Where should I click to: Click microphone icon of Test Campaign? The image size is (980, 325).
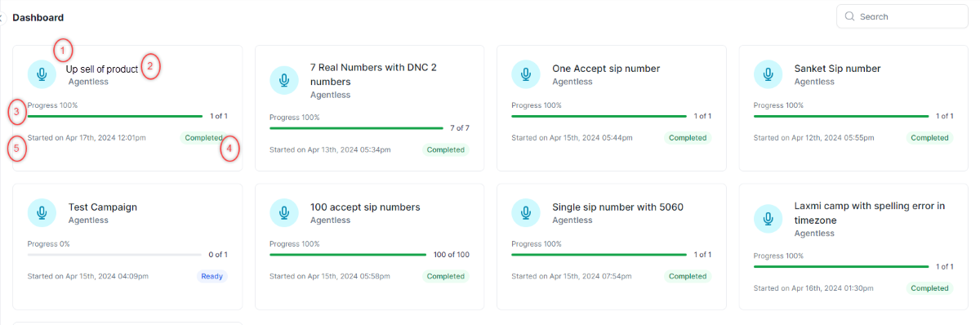point(42,213)
